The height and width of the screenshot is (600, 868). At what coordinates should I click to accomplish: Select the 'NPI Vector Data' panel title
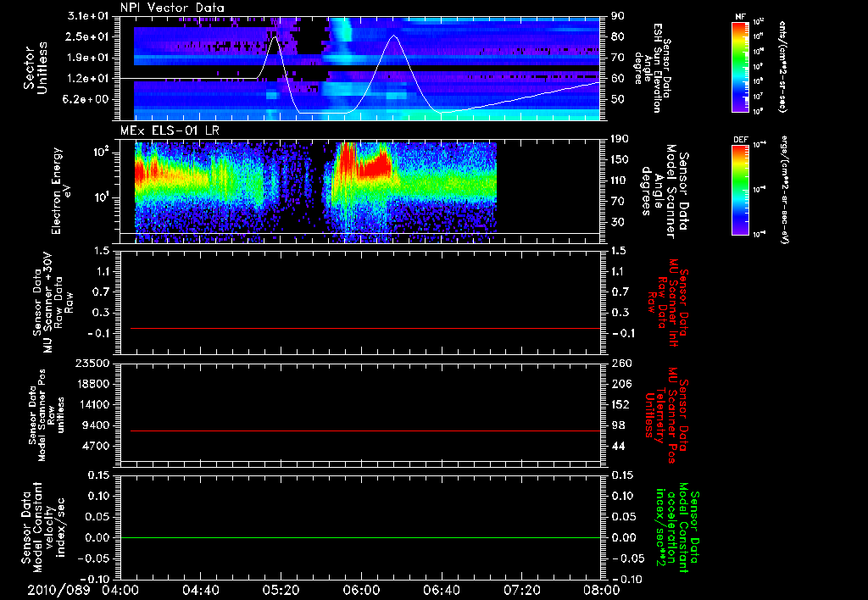click(x=172, y=8)
